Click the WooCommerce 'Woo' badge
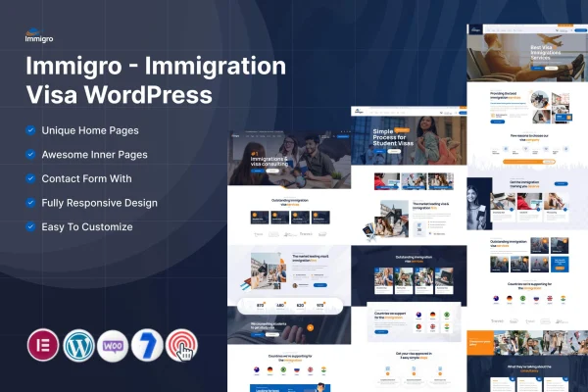 pyautogui.click(x=113, y=346)
